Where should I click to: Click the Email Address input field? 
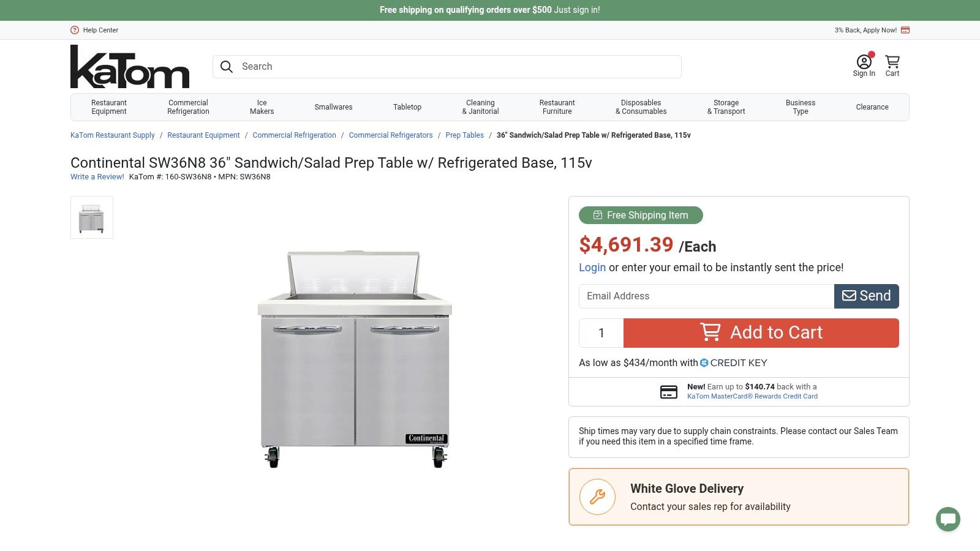click(706, 296)
